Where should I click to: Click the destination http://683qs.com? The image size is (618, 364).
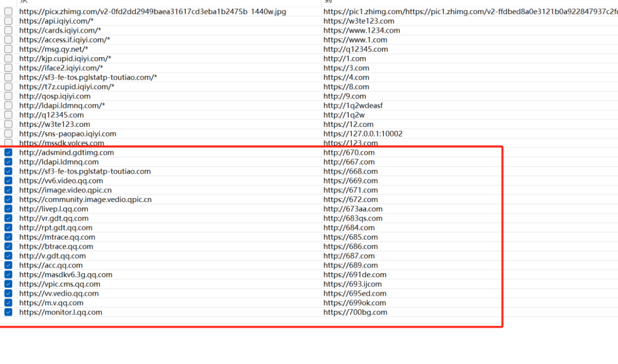click(353, 218)
